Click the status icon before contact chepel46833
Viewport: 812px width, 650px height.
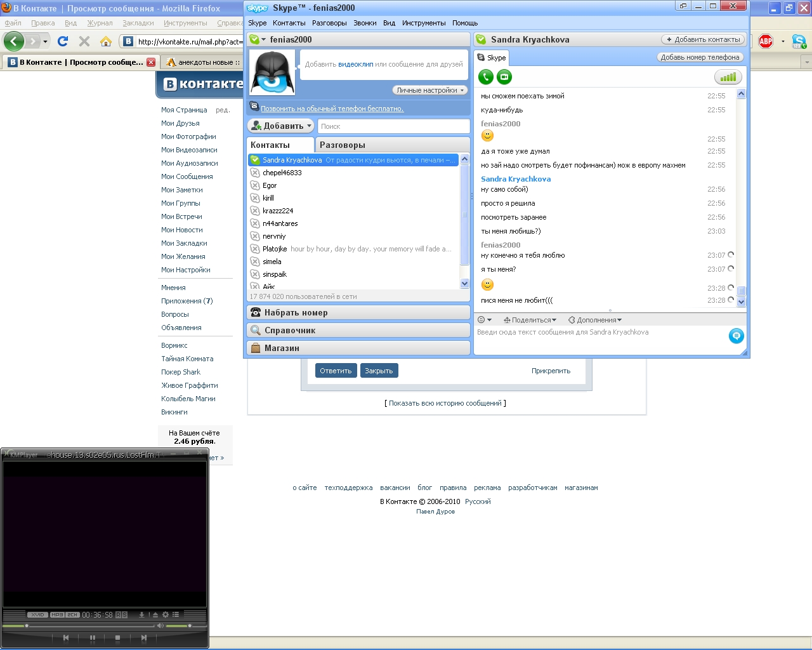255,173
